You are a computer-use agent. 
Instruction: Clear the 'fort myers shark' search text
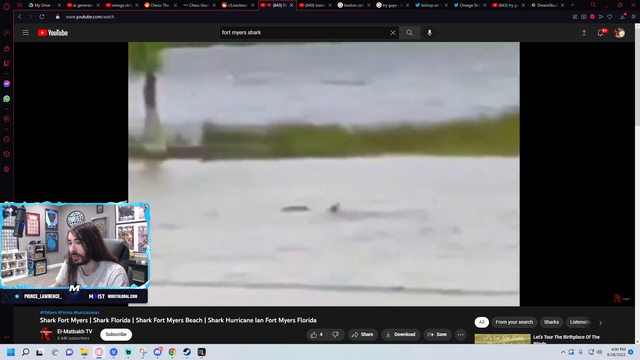click(x=393, y=33)
